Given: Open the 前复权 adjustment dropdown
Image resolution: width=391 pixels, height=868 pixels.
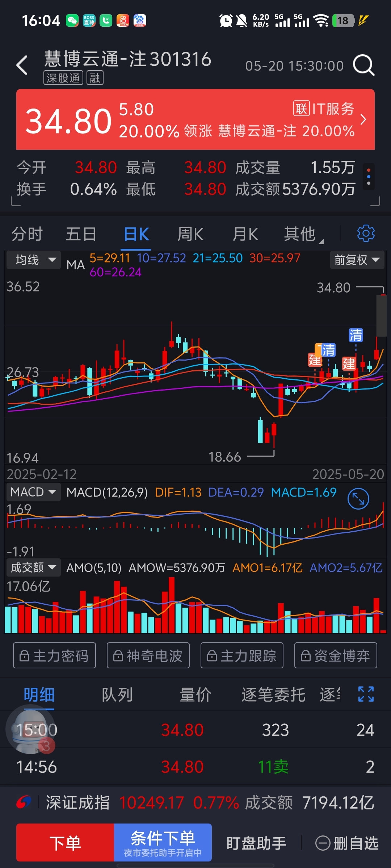Looking at the screenshot, I should (x=357, y=260).
